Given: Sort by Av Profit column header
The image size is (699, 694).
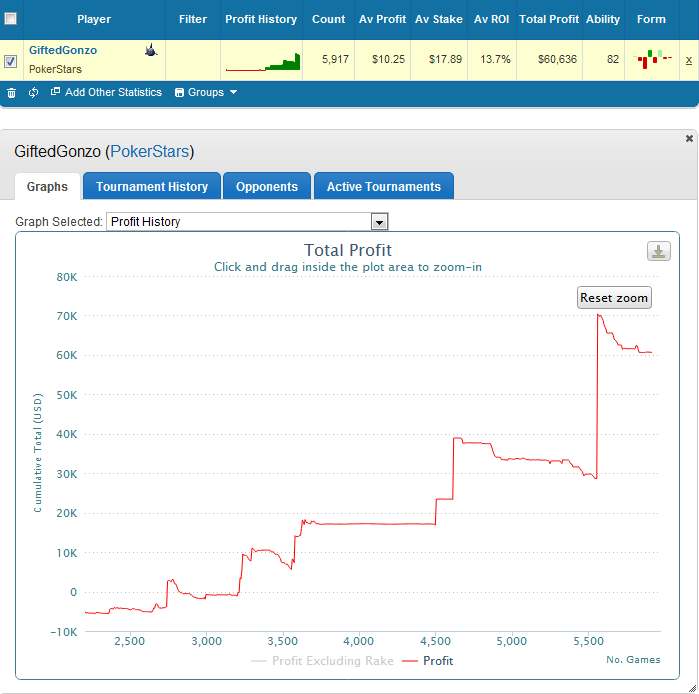Looking at the screenshot, I should point(382,19).
